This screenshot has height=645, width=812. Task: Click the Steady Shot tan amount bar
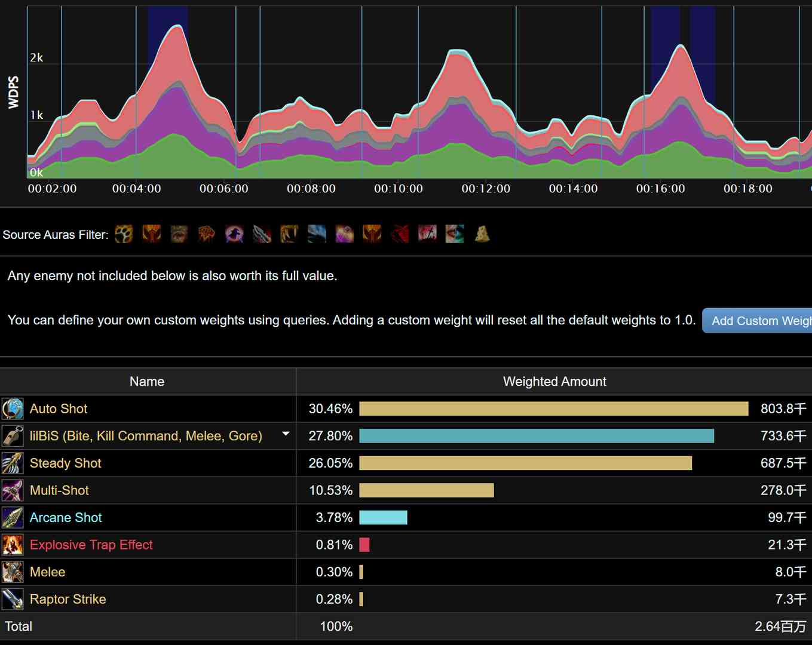coord(525,463)
